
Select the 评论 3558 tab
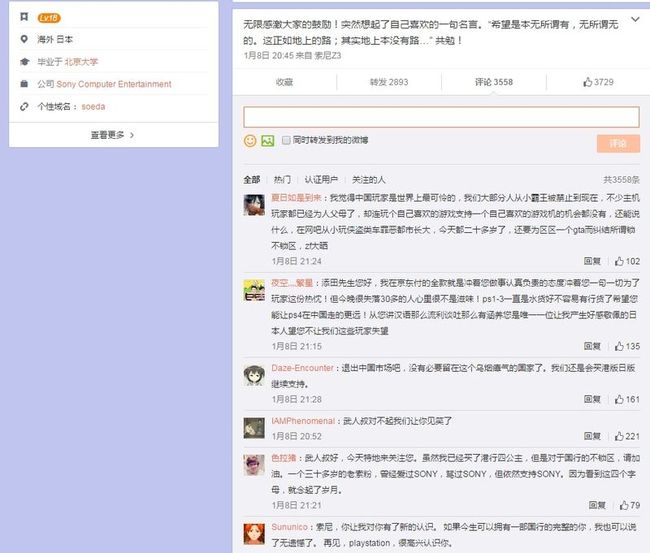(x=494, y=82)
